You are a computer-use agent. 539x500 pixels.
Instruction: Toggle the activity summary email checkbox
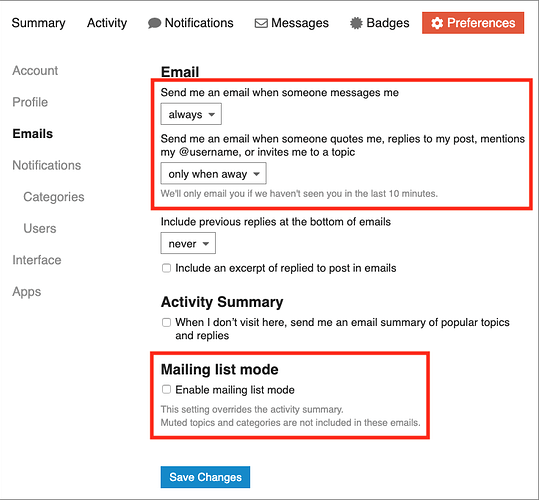click(x=166, y=322)
